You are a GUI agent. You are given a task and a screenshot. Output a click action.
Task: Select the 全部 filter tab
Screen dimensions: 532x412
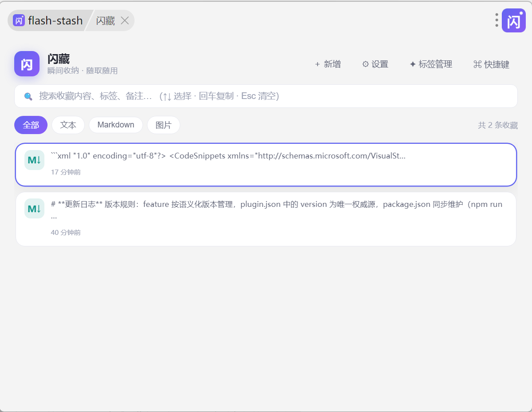tap(31, 125)
